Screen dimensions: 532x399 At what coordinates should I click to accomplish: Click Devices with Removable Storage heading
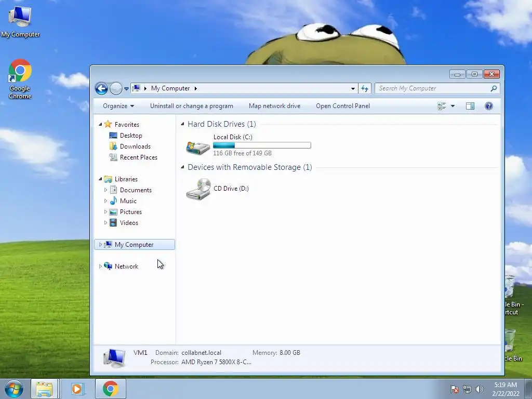click(250, 167)
